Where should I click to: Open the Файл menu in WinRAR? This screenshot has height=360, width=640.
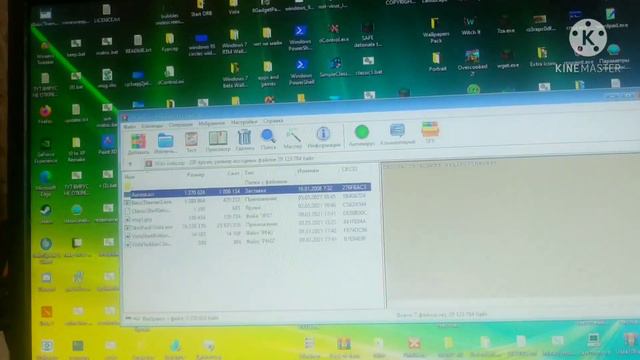(x=130, y=127)
